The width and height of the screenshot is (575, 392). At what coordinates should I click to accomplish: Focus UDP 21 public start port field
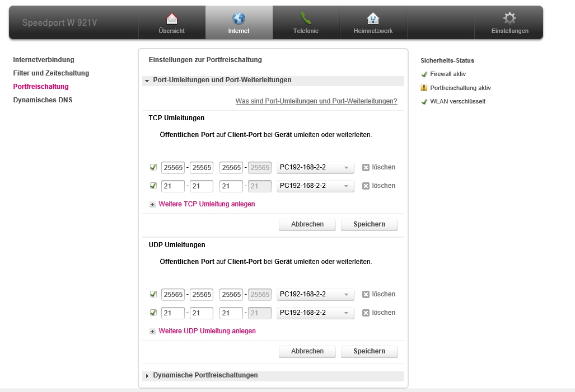coord(172,313)
